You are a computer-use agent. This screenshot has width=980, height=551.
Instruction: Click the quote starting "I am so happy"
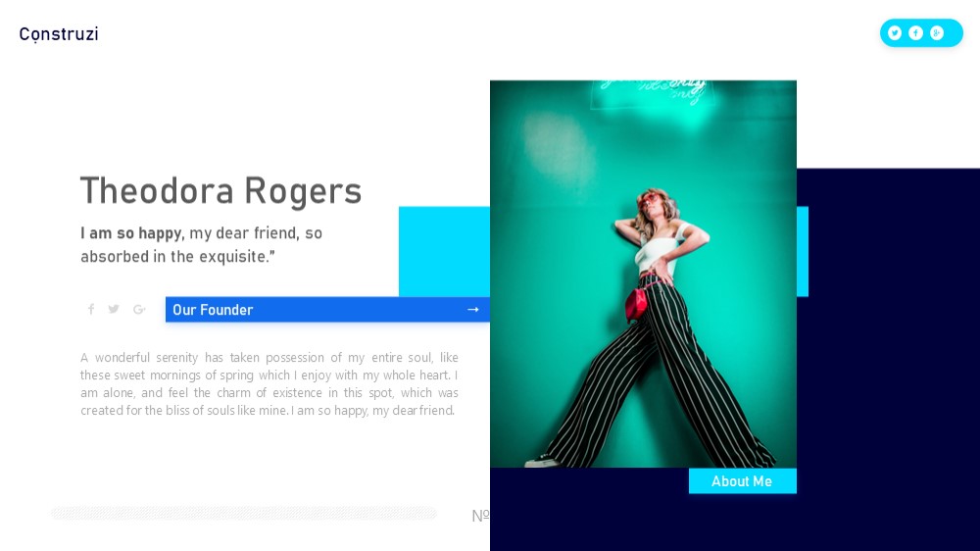[201, 244]
